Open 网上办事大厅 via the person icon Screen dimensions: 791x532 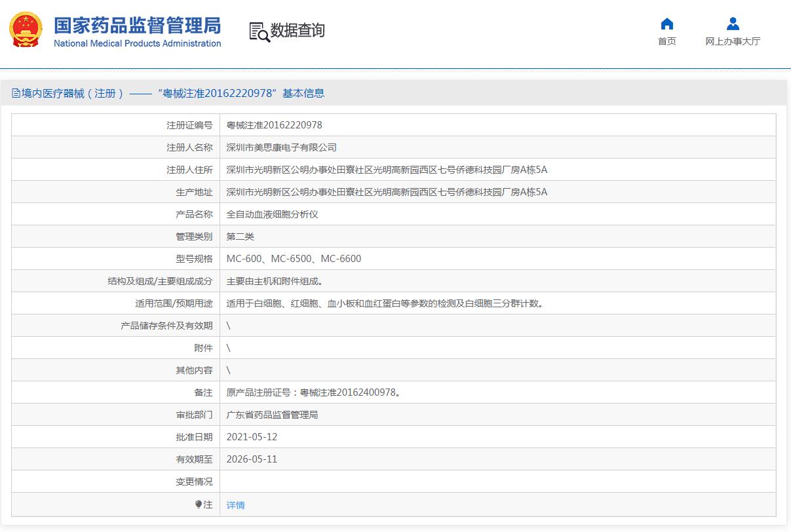[733, 24]
